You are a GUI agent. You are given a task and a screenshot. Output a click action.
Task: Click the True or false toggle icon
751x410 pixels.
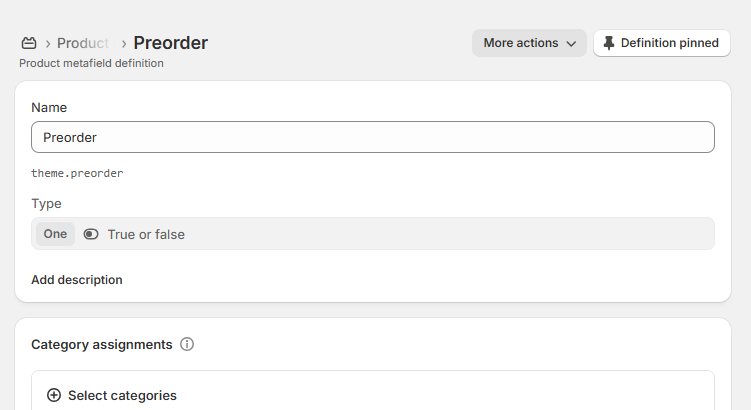(91, 234)
